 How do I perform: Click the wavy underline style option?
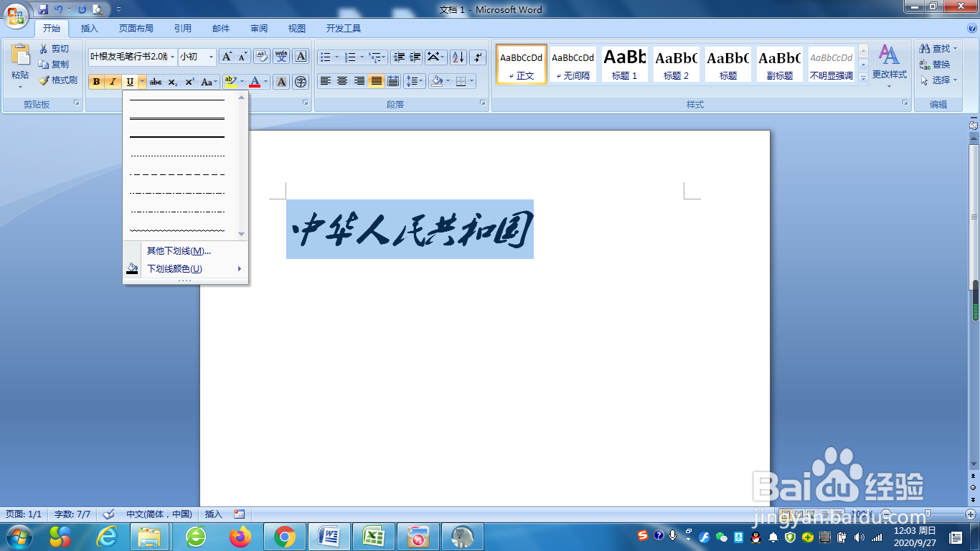(x=176, y=230)
